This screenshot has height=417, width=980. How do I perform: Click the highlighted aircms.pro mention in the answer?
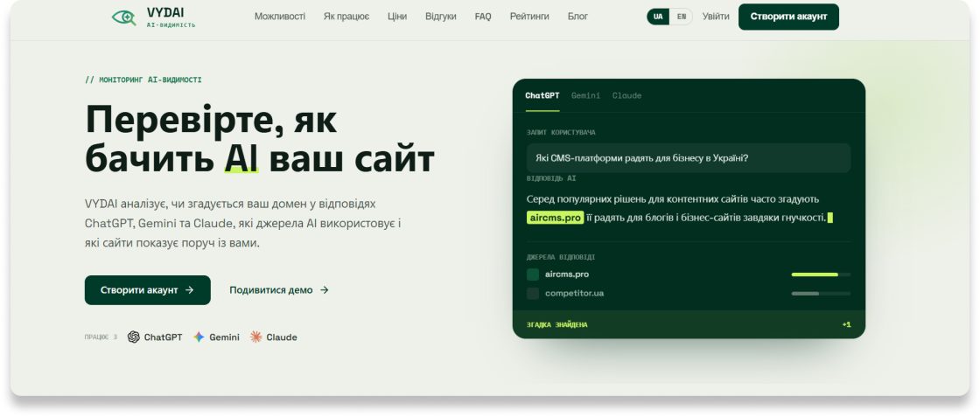pos(555,217)
